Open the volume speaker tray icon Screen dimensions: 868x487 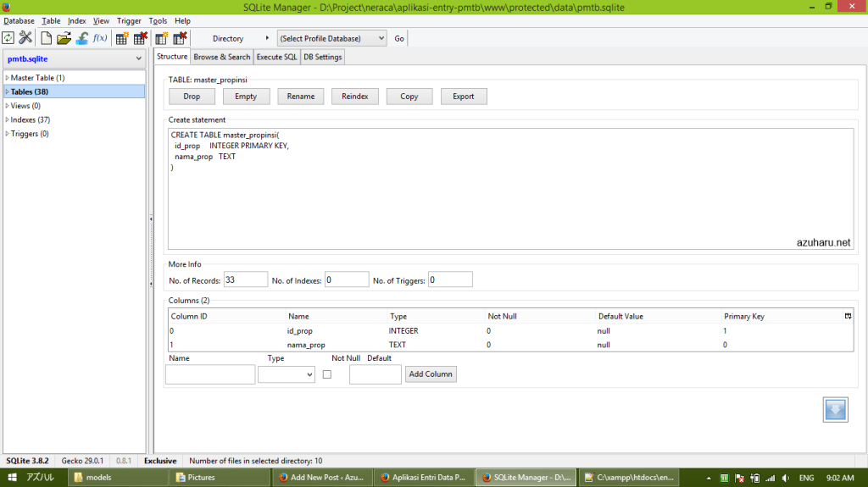[786, 478]
